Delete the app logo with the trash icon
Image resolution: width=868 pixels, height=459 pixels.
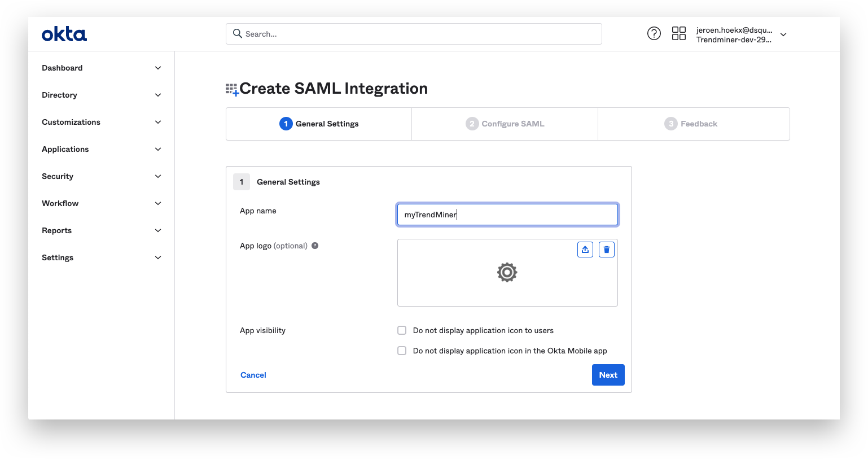coord(606,249)
